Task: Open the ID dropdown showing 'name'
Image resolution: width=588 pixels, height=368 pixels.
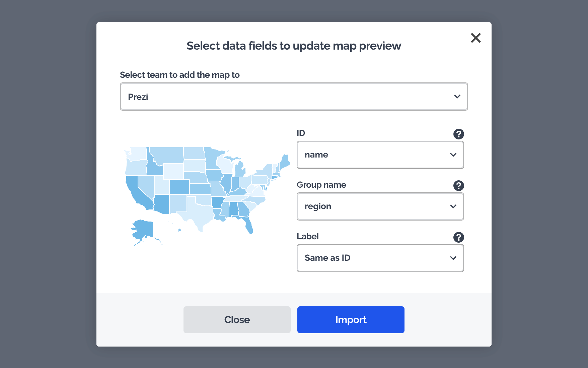Action: 380,155
